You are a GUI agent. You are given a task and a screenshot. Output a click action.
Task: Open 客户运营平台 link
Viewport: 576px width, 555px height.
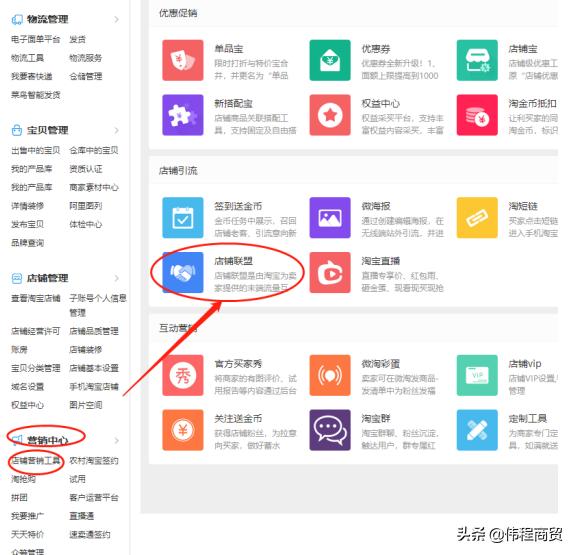coord(94,498)
